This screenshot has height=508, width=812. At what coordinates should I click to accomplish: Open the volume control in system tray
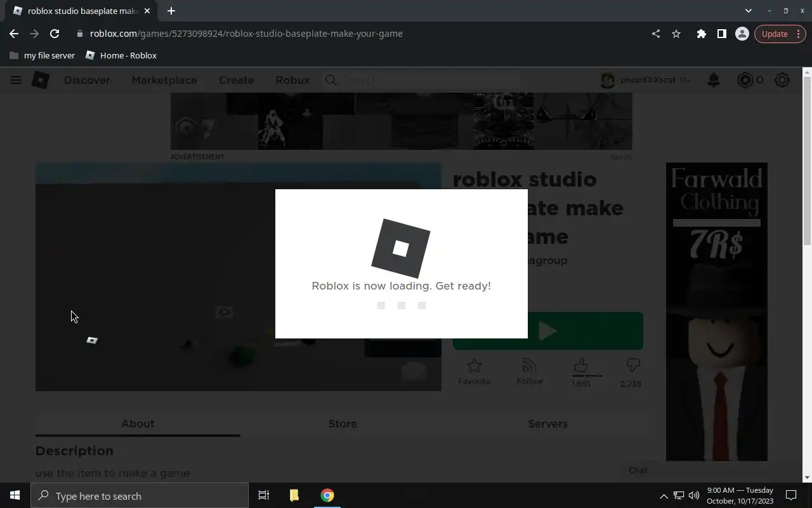point(694,495)
